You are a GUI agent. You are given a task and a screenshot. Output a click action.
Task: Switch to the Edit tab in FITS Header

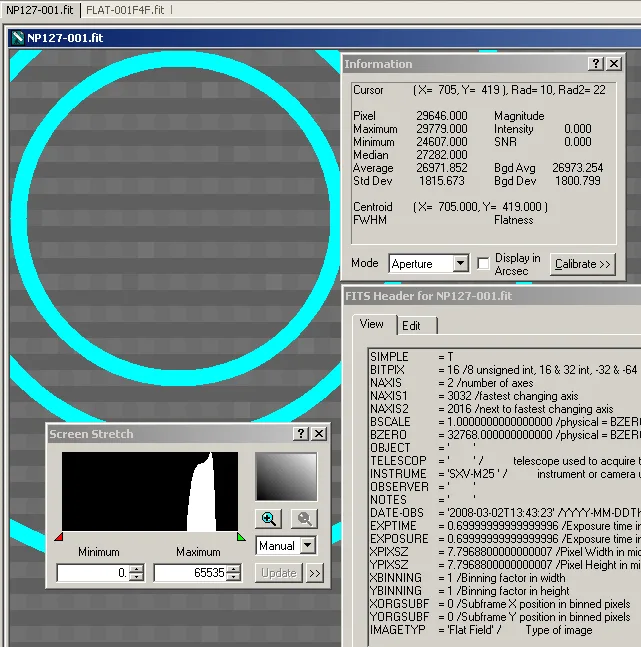tap(411, 326)
